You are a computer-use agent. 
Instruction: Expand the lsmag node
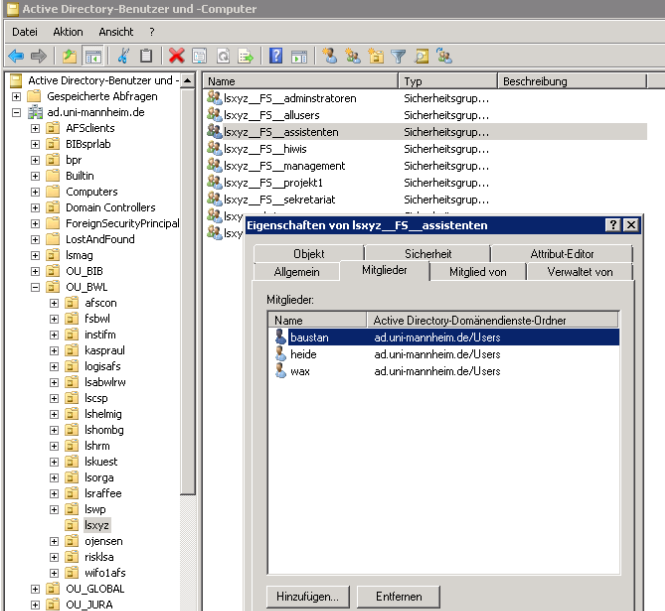click(x=35, y=256)
